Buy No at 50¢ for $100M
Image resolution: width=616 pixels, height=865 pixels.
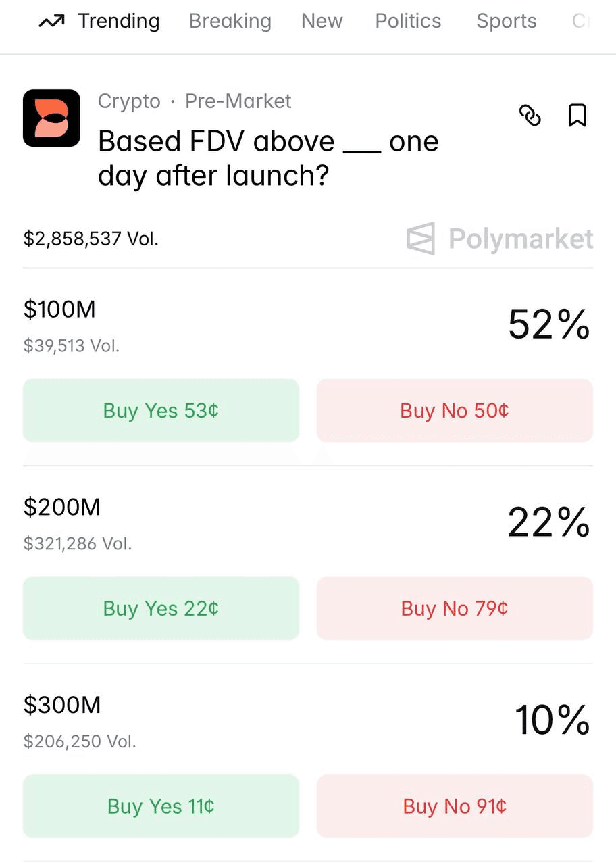click(455, 411)
